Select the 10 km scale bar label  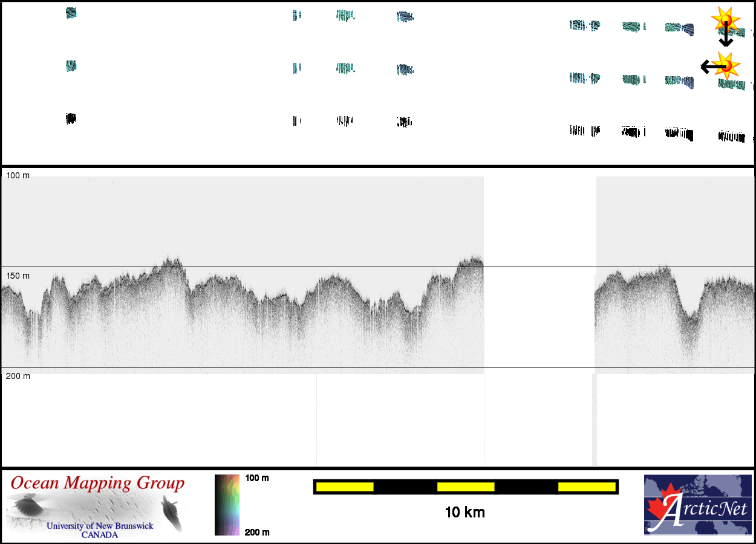point(464,513)
